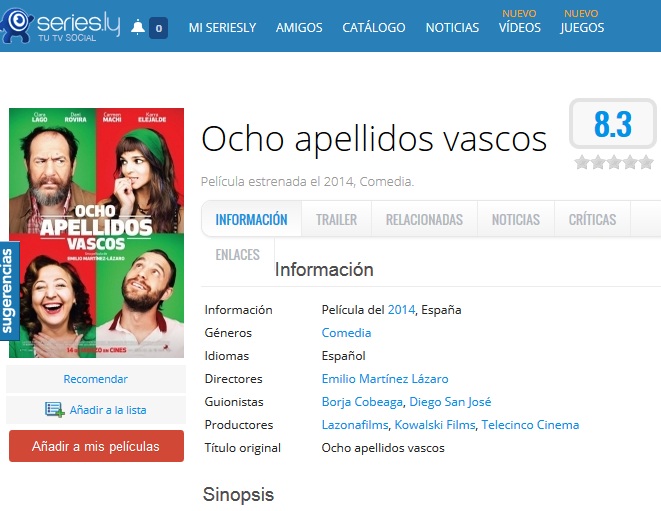This screenshot has height=511, width=661.
Task: Click the red Añadir a mis películas button
Action: pyautogui.click(x=96, y=446)
